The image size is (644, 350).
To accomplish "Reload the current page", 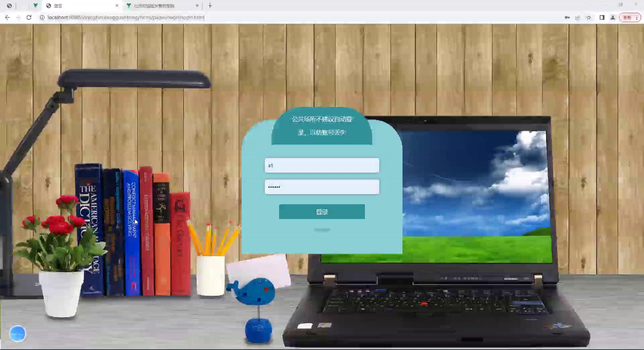I will click(29, 17).
